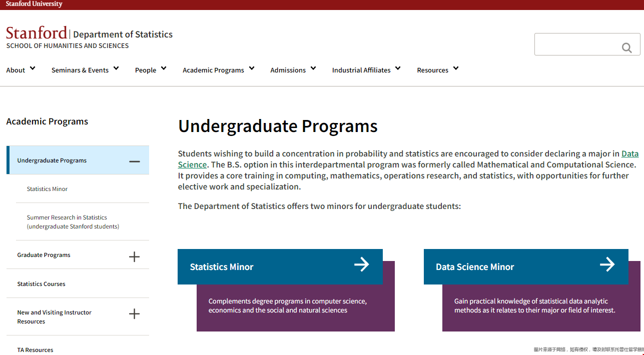The width and height of the screenshot is (644, 355).
Task: Expand the Seminars & Events menu chevron
Action: point(116,68)
